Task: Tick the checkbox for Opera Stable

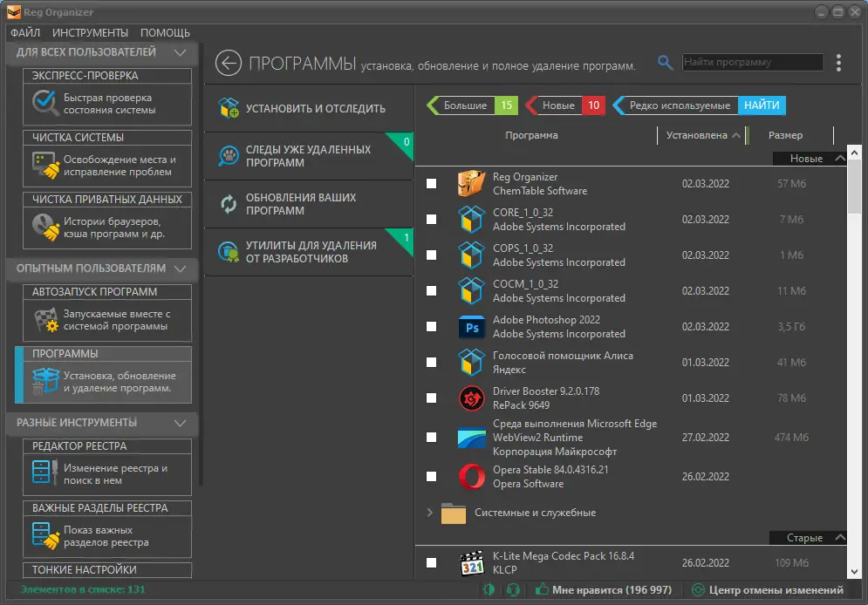Action: [431, 477]
